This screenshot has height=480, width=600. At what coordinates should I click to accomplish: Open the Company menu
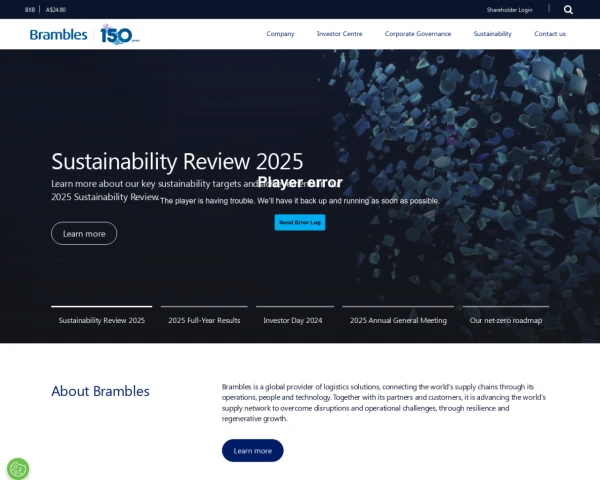click(280, 34)
